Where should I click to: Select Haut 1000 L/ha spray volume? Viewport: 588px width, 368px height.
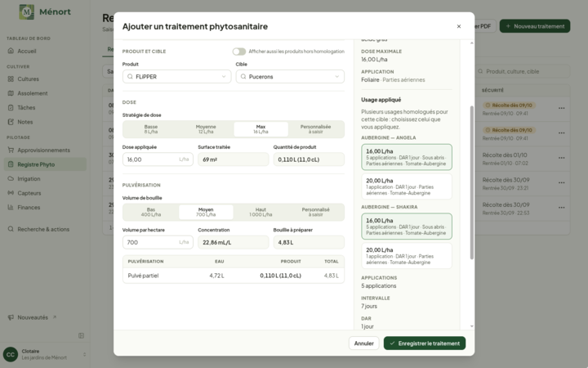tap(261, 212)
